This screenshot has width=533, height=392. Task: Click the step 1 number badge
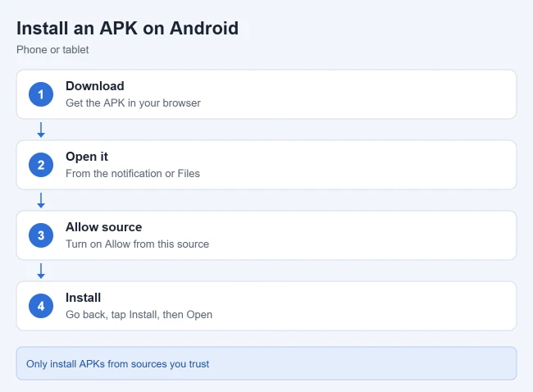(41, 94)
